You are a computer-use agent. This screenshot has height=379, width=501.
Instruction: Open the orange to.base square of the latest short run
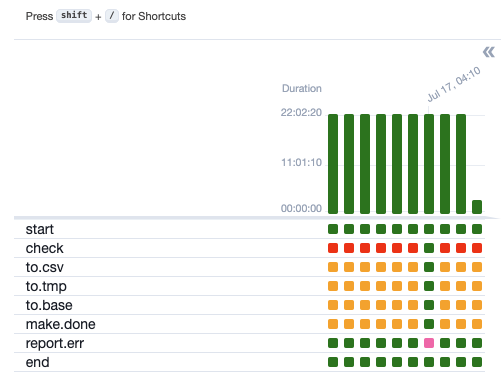477,305
